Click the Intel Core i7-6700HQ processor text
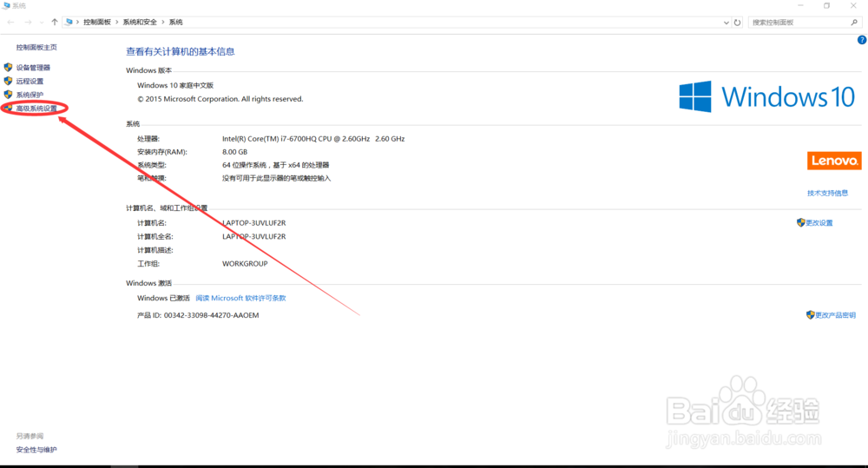 (313, 138)
